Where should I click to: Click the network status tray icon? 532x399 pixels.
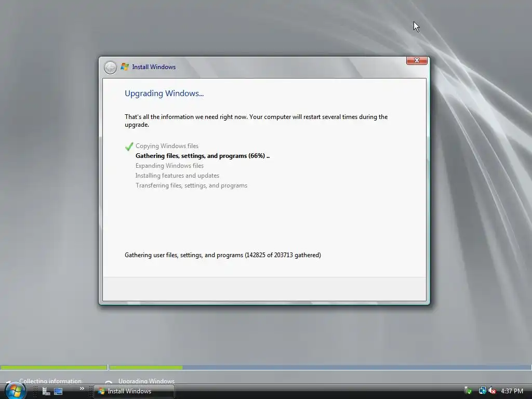tap(482, 391)
